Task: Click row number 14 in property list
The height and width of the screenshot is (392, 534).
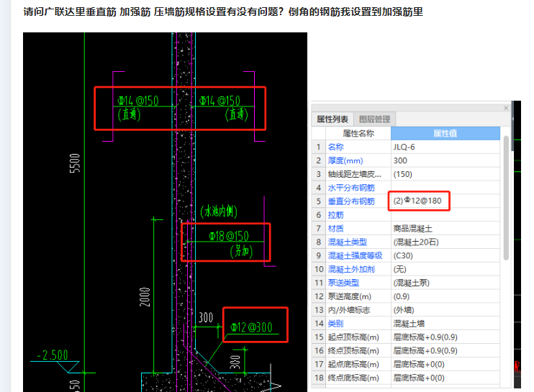Action: (318, 324)
